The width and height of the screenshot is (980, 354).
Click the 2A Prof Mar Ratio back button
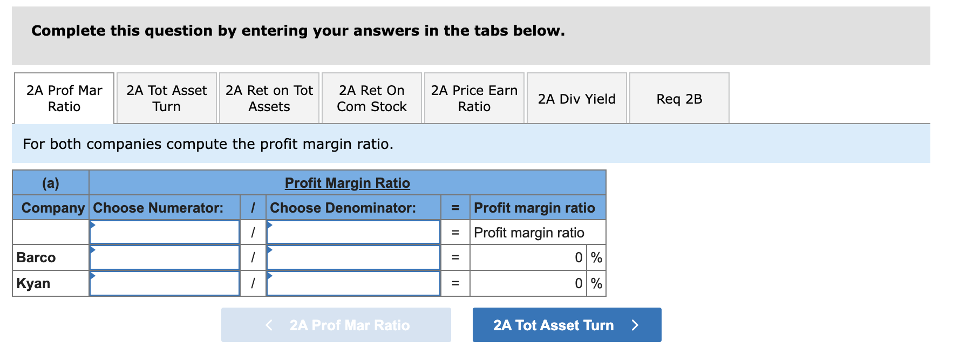[337, 325]
